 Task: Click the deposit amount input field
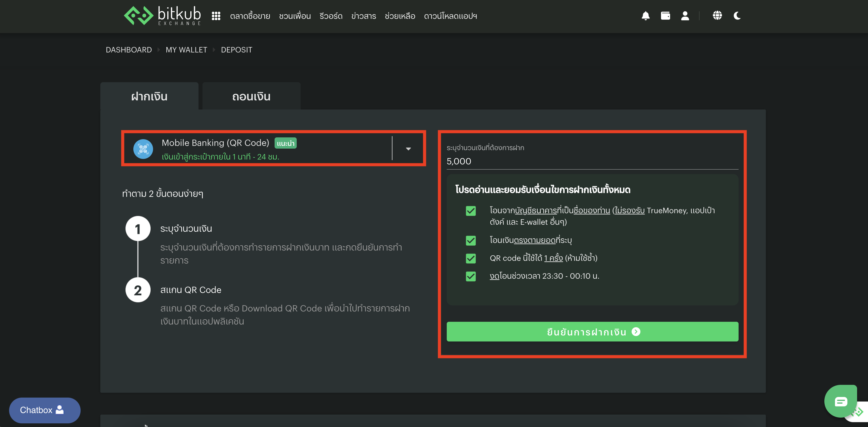[592, 161]
